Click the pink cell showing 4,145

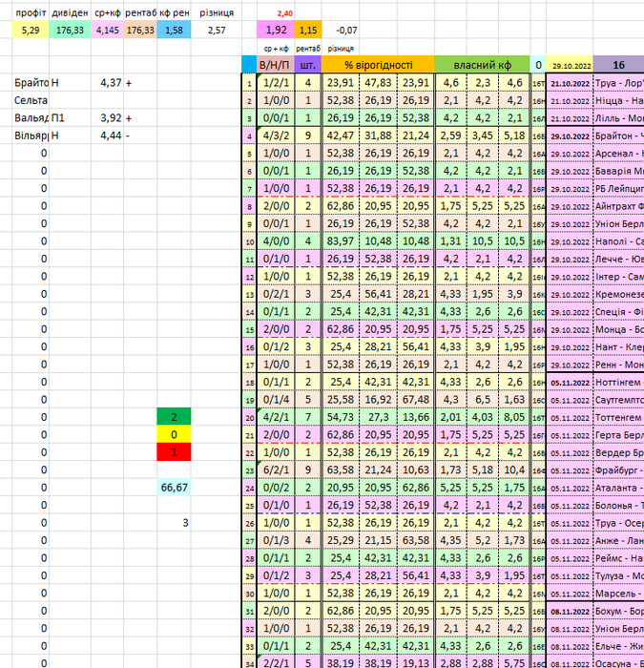tap(107, 31)
